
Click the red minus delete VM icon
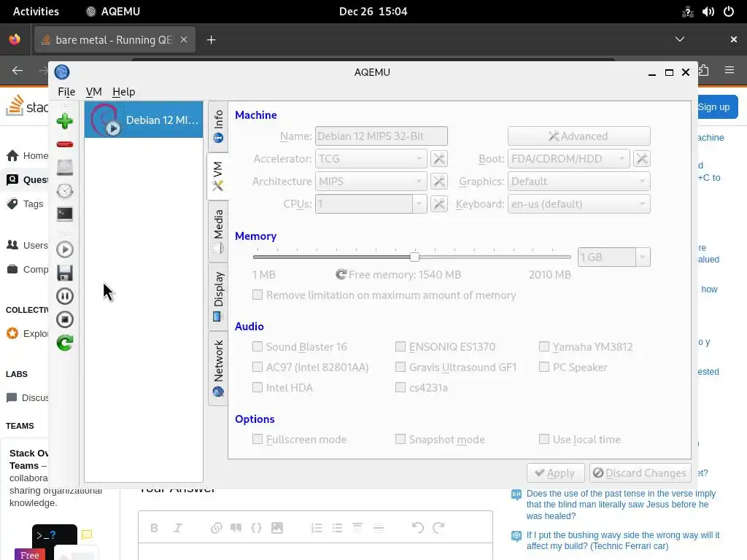tap(65, 144)
